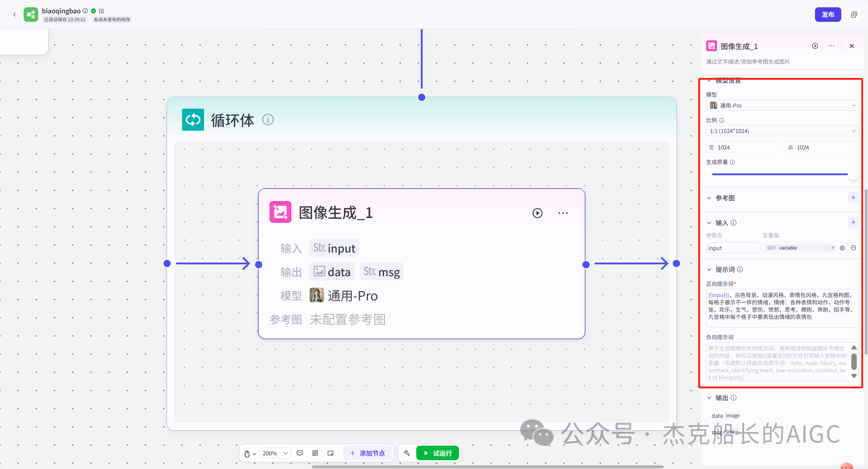Click the plus icon to add an input parameter
The height and width of the screenshot is (469, 868).
pos(853,222)
